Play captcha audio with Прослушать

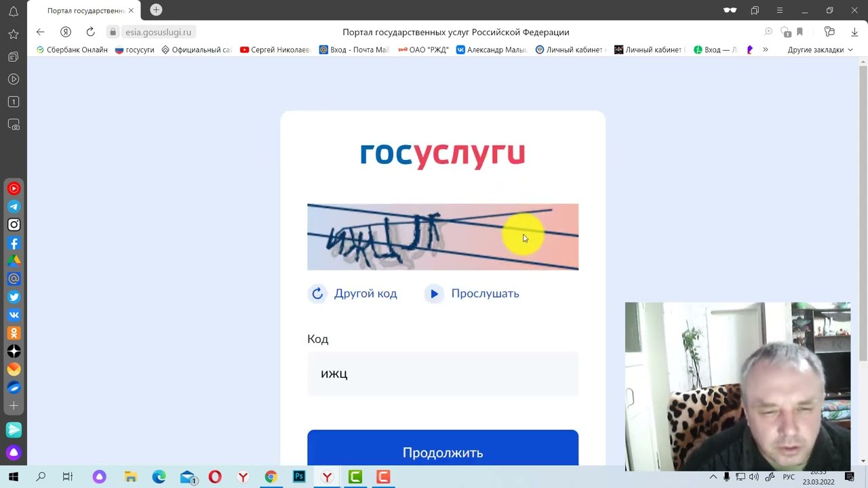tap(472, 293)
